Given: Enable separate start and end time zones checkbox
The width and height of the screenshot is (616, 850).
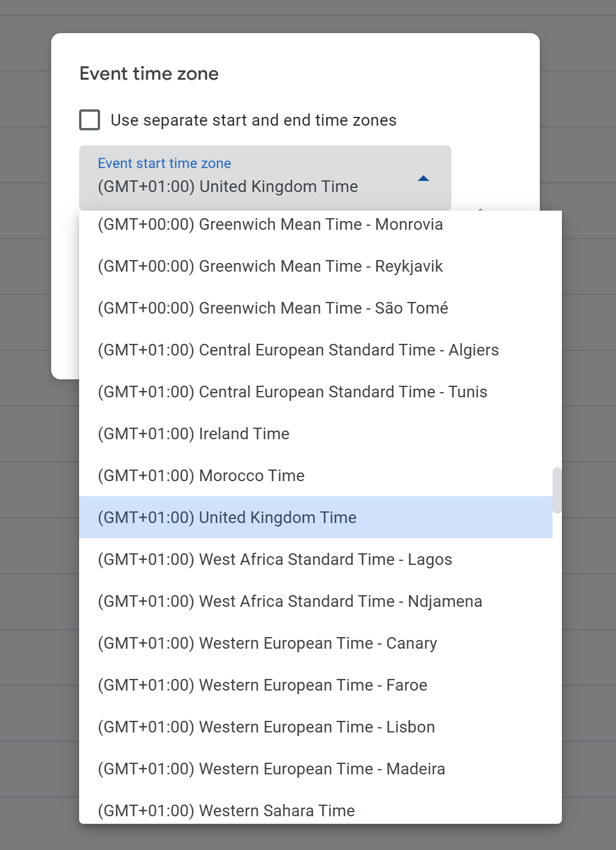Looking at the screenshot, I should pos(90,120).
